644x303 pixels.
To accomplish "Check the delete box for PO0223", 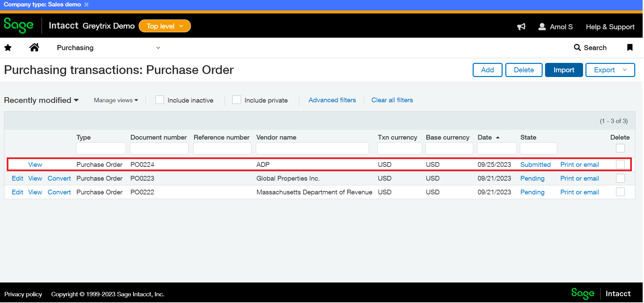I will pyautogui.click(x=620, y=178).
